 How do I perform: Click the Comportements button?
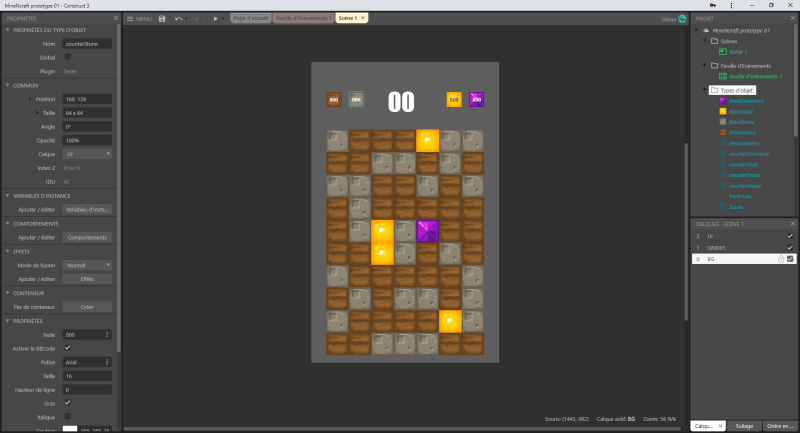[x=87, y=238]
